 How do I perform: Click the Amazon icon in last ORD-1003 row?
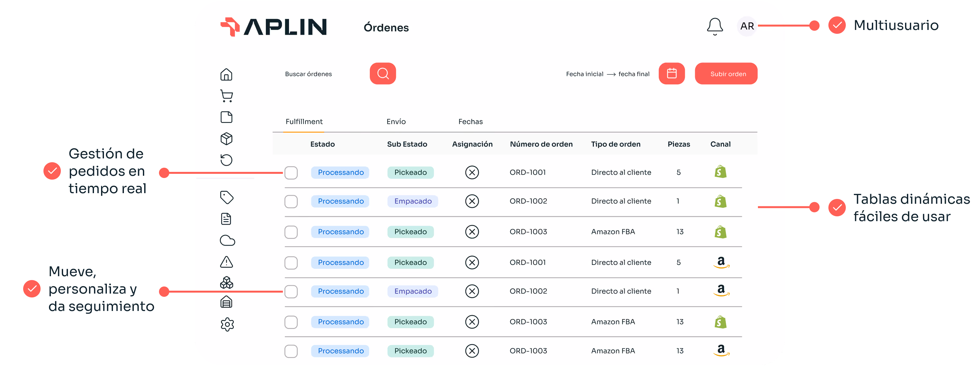point(721,350)
